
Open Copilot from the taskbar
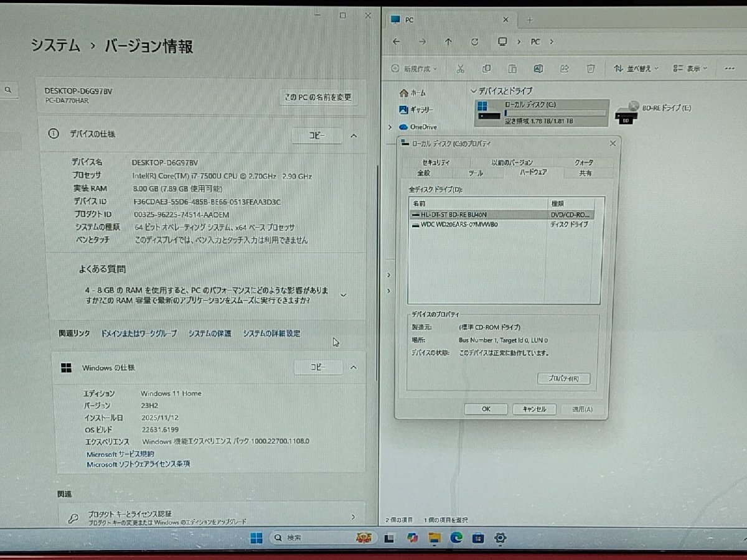(411, 538)
